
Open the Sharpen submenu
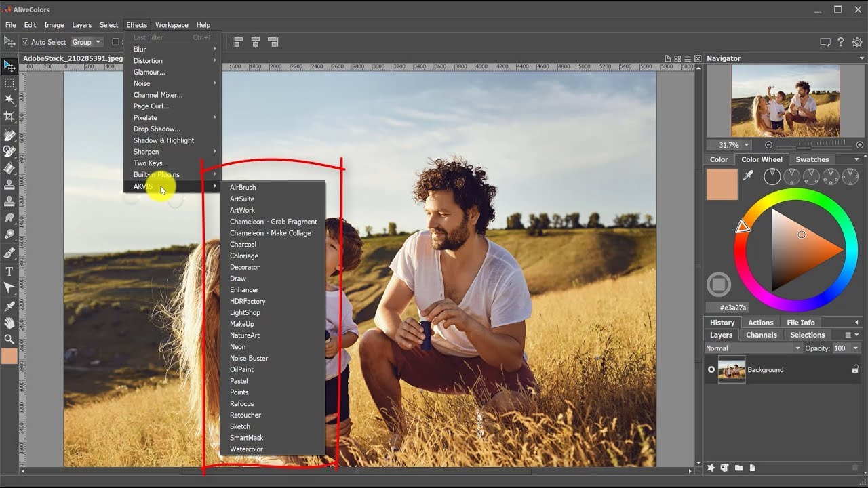[x=173, y=152]
